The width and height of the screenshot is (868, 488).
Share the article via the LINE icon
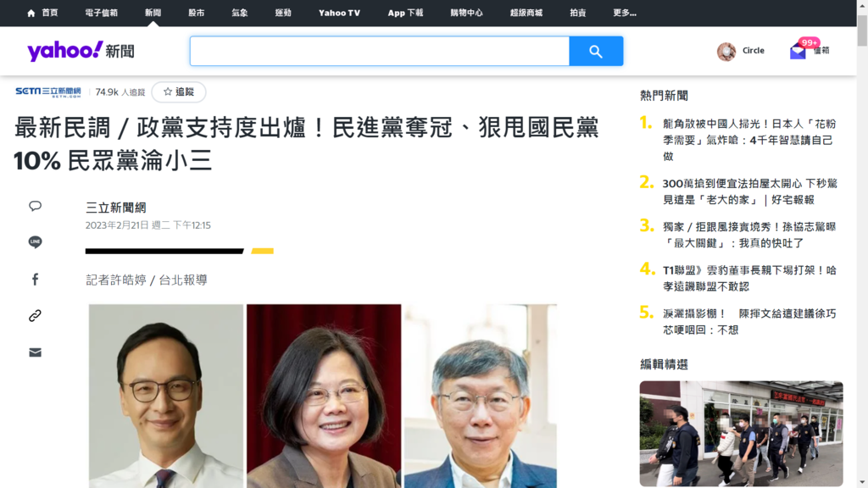coord(35,241)
